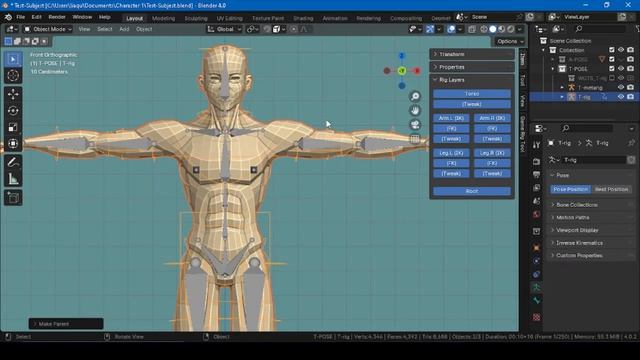This screenshot has height=360, width=640.
Task: Open the Scene properties tab icon
Action: [536, 201]
